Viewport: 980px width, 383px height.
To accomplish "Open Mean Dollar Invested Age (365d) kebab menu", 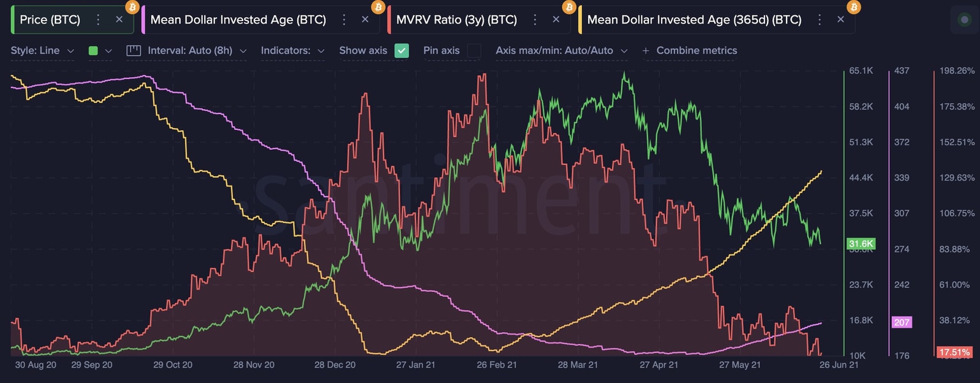I will coord(820,20).
